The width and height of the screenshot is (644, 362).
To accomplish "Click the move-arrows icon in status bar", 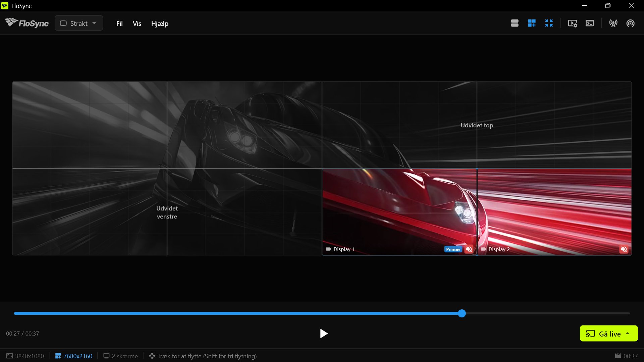I will coord(152,356).
